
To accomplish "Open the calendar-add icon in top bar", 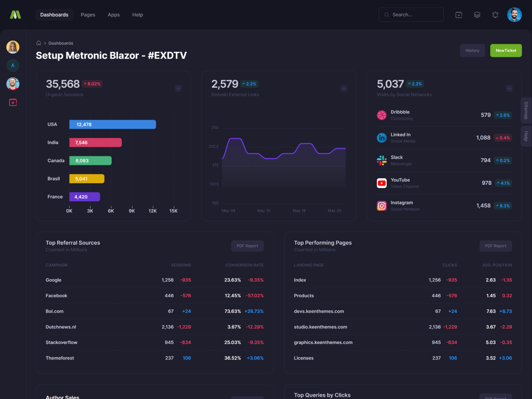I will point(459,15).
